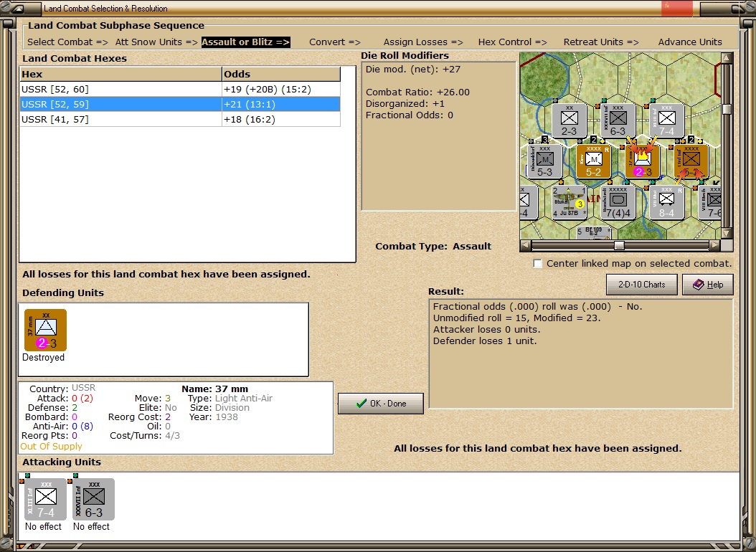
Task: Click the Die mod. (net): +27 line
Action: pos(413,69)
